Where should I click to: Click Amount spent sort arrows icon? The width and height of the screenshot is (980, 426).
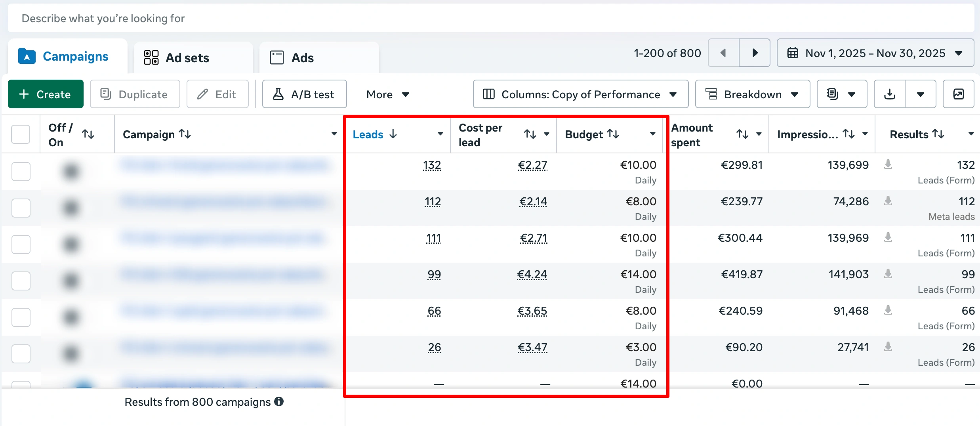(742, 134)
